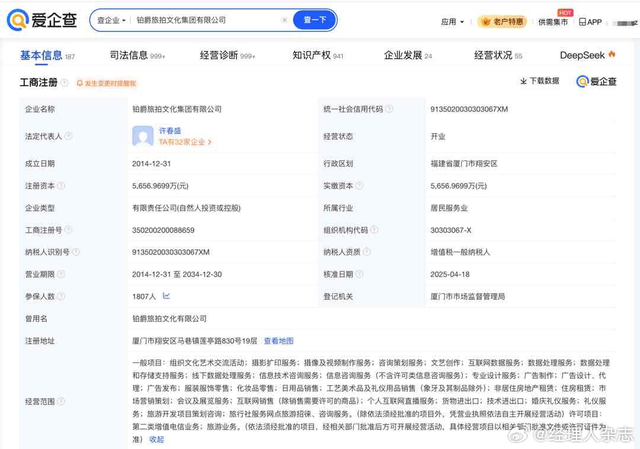Select the registered capital 5,656.9699万(元) value
Image resolution: width=640 pixels, height=449 pixels.
(160, 186)
